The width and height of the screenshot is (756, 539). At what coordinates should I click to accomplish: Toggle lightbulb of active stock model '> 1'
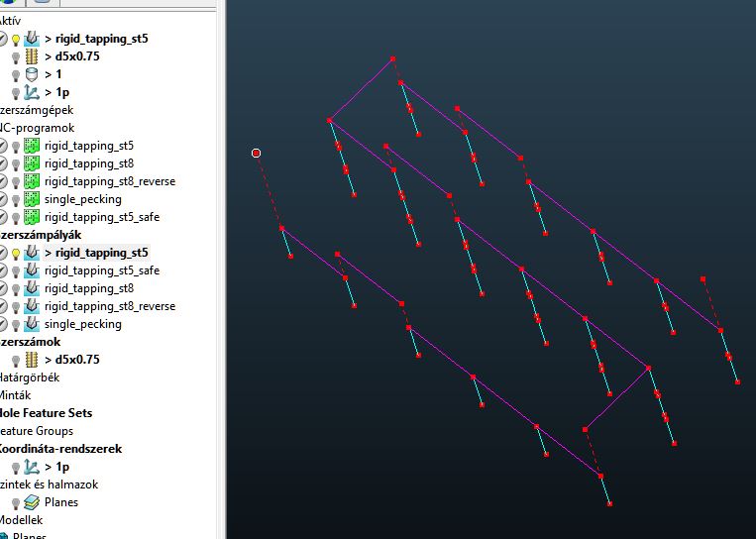click(x=16, y=75)
